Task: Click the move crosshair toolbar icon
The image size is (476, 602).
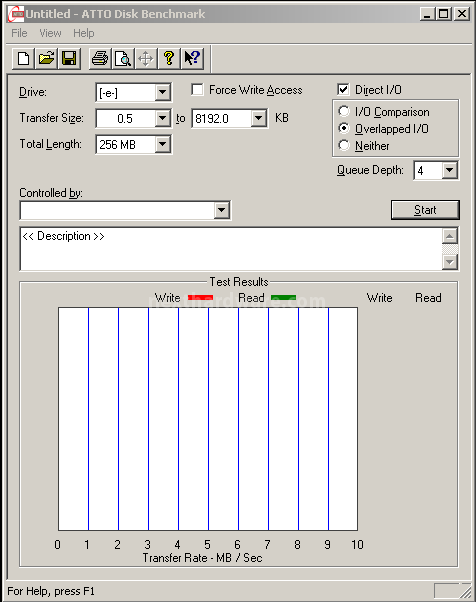Action: (x=146, y=59)
